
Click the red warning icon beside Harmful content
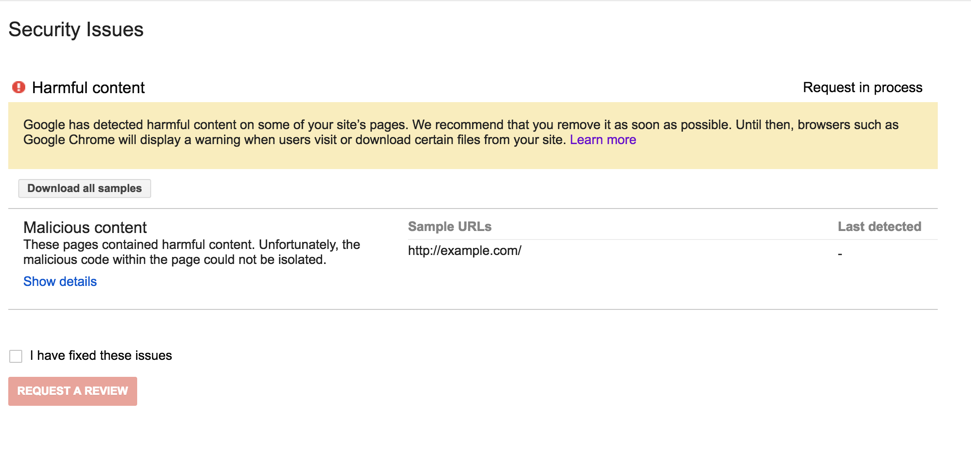(x=18, y=88)
